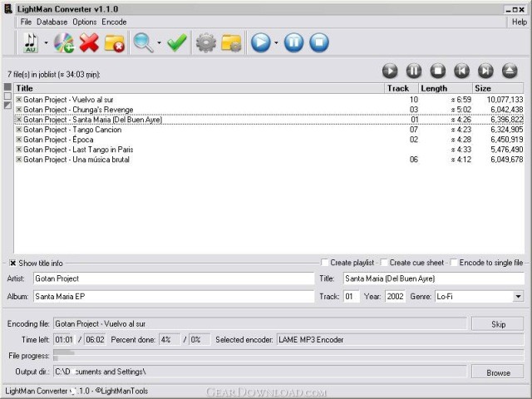This screenshot has height=399, width=532.
Task: Expand the Genre dropdown showing Lo-Fi
Action: pyautogui.click(x=518, y=297)
